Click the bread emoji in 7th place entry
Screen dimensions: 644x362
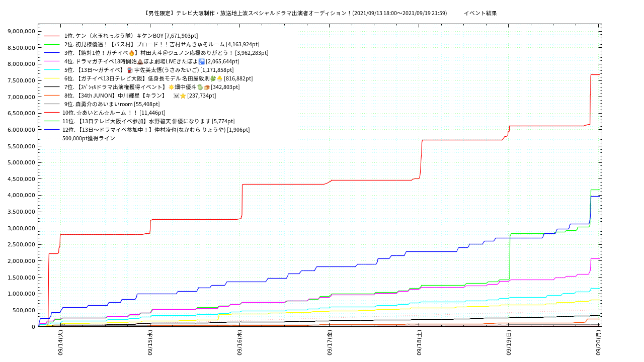coord(206,87)
